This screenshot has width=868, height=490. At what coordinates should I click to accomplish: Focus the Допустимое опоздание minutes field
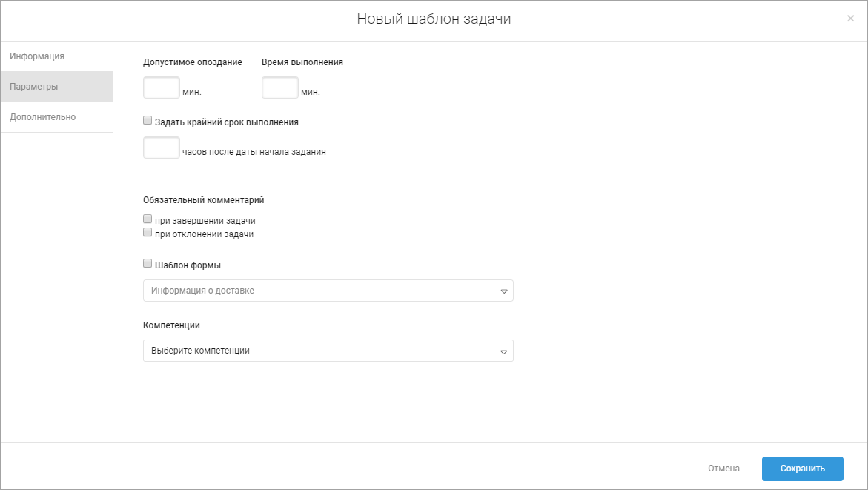tap(161, 88)
